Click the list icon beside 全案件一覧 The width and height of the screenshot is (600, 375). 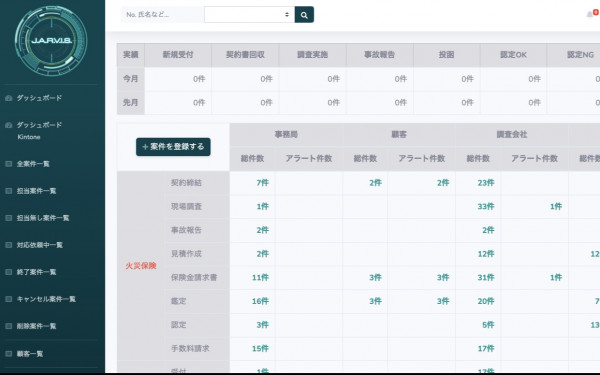coord(8,164)
